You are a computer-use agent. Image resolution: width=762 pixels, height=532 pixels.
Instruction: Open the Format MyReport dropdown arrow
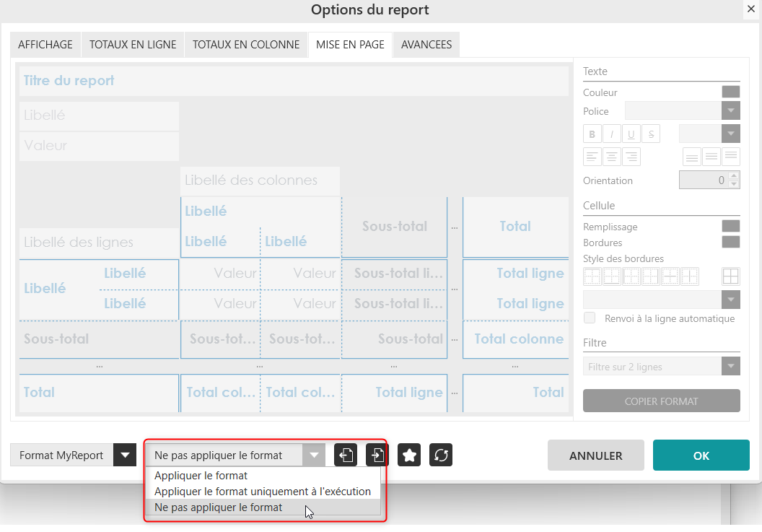pyautogui.click(x=126, y=455)
